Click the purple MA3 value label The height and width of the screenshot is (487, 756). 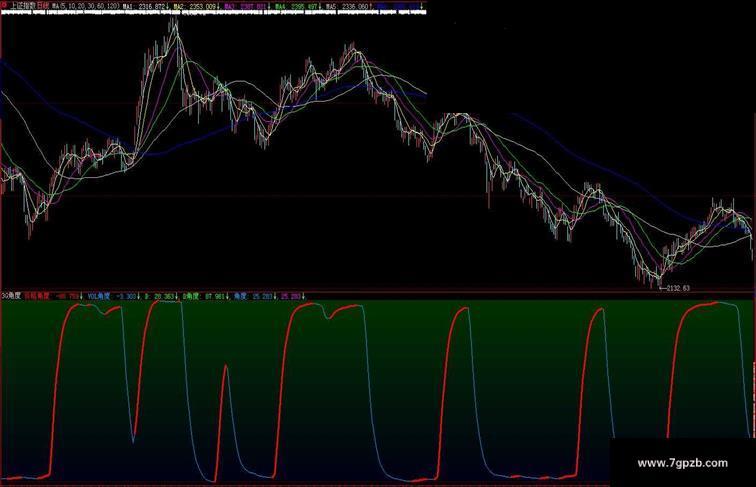(245, 6)
